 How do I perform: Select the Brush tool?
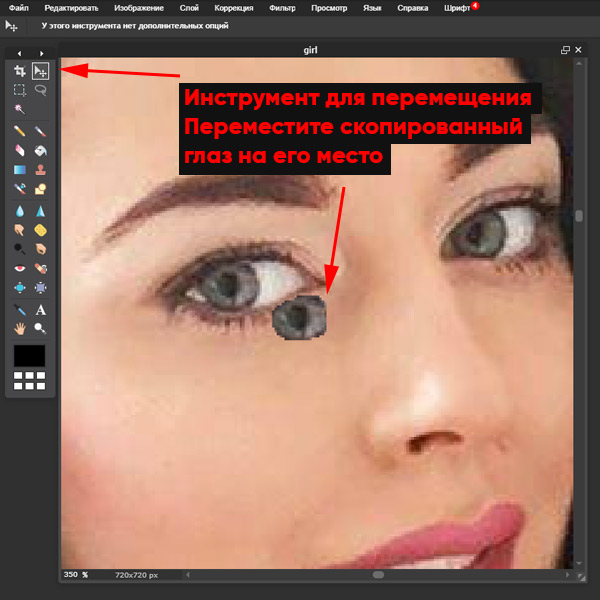point(41,131)
